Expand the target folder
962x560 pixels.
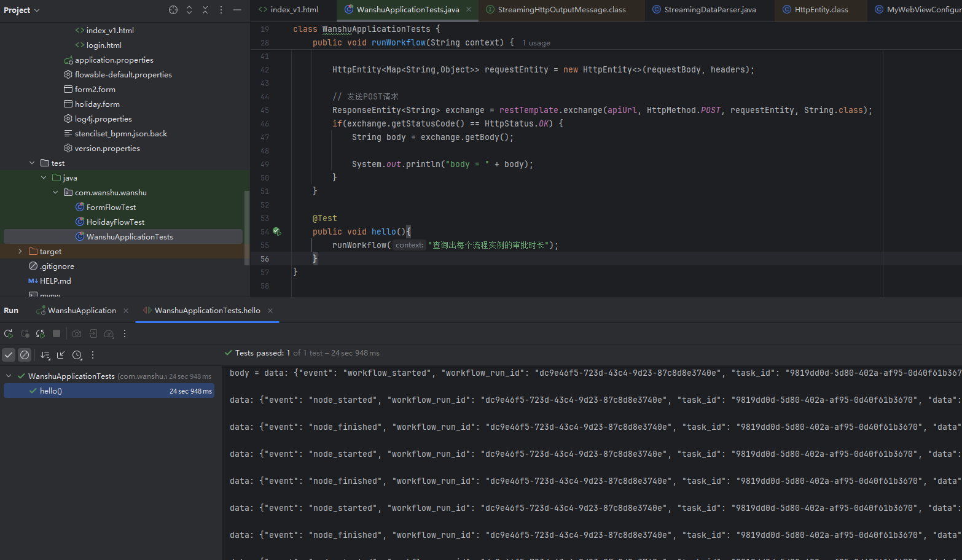coord(20,251)
